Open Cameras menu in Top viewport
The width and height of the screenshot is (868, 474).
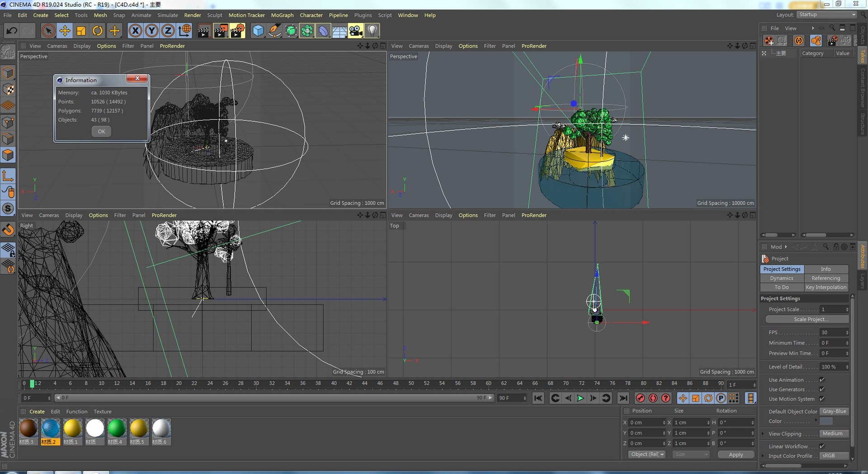pyautogui.click(x=419, y=215)
